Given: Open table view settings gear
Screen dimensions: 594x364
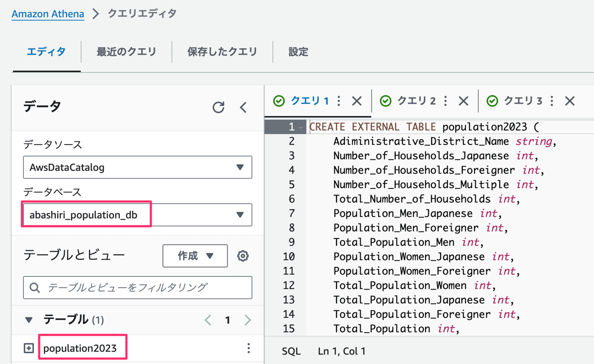Looking at the screenshot, I should pyautogui.click(x=243, y=256).
